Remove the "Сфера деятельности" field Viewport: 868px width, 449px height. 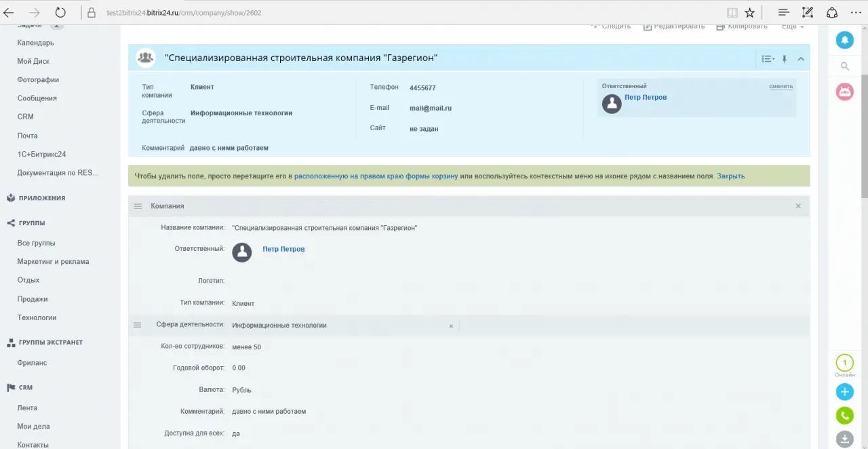coord(451,326)
